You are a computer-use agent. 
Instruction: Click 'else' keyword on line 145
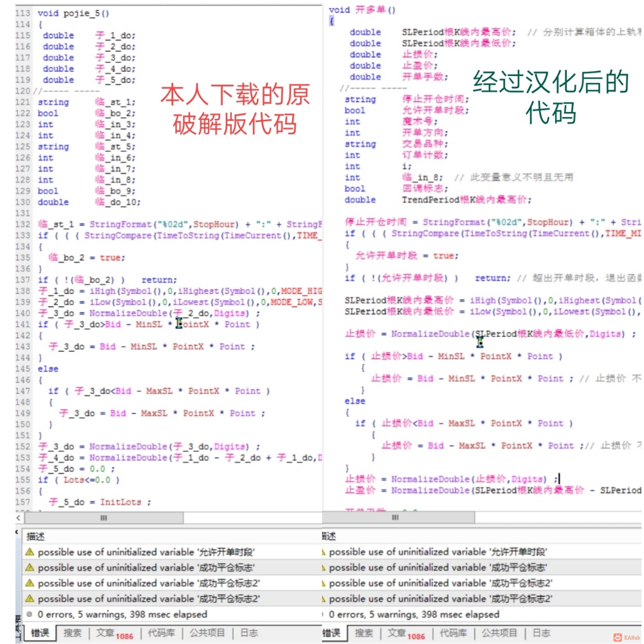[48, 369]
